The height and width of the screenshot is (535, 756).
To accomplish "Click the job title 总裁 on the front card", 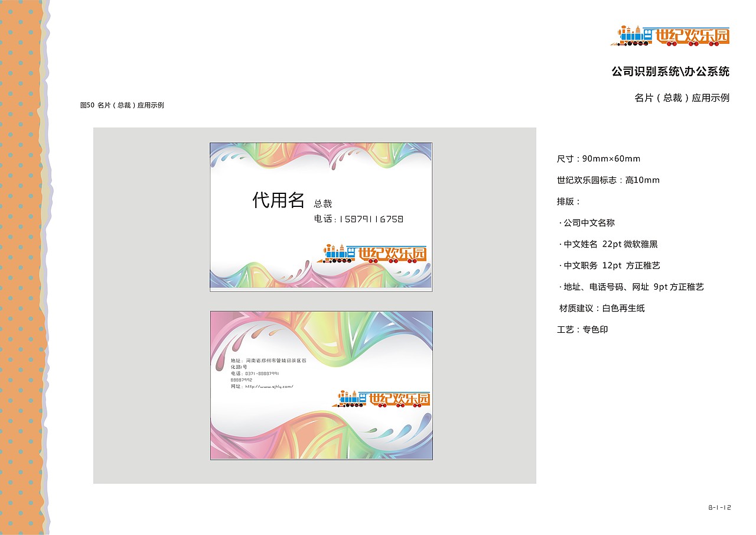I will [323, 203].
